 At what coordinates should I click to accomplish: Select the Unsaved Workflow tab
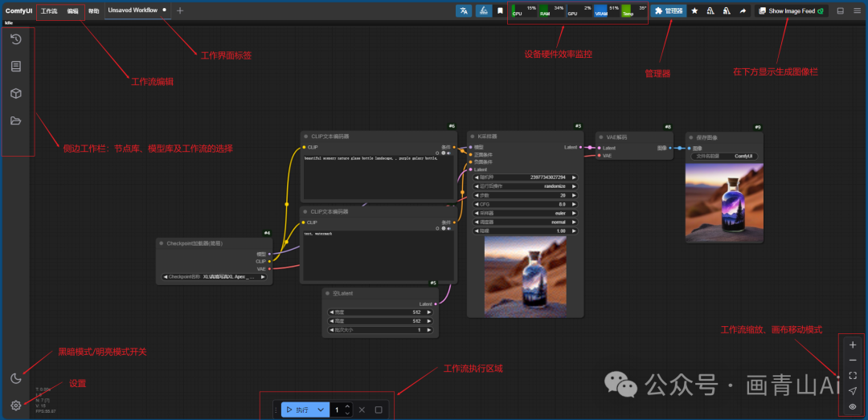click(137, 10)
